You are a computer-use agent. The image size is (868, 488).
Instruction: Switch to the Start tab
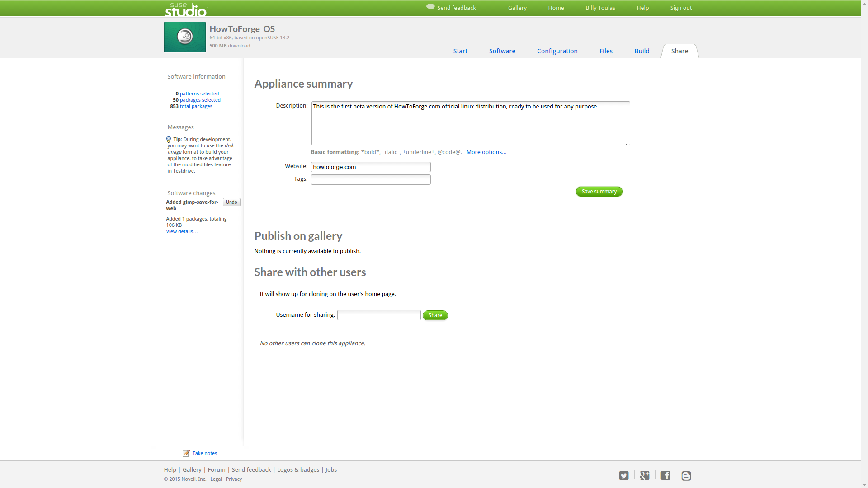coord(460,51)
